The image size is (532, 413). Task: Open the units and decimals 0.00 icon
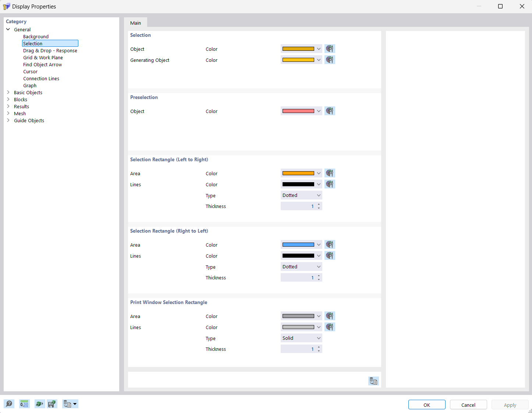(x=24, y=404)
